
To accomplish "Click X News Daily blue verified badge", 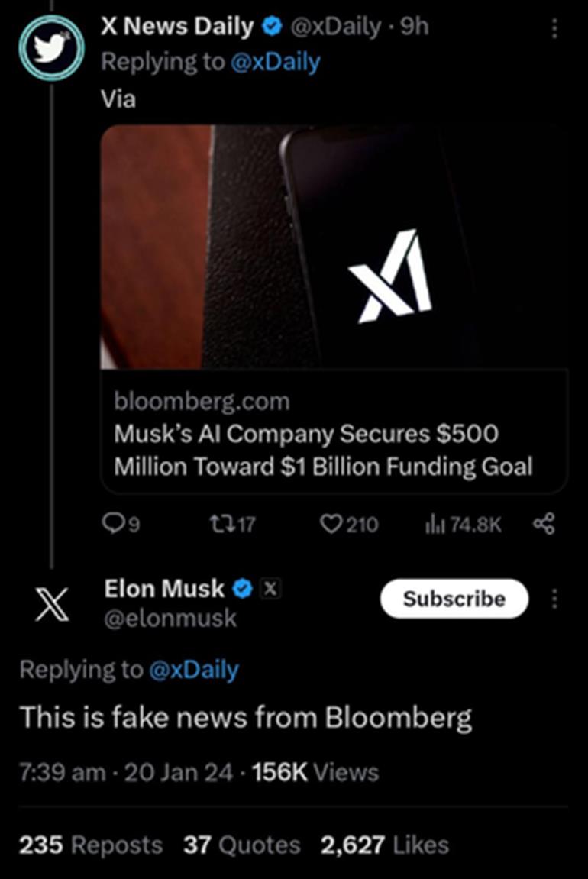I will pyautogui.click(x=272, y=27).
